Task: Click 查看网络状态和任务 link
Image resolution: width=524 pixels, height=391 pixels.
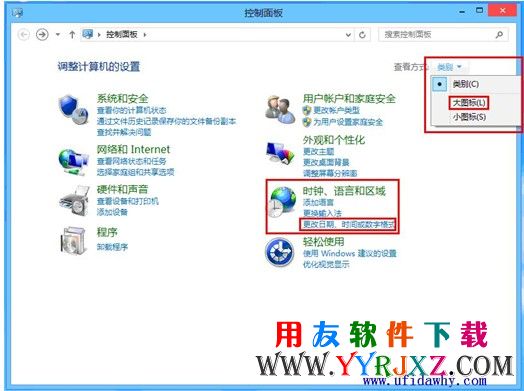Action: point(131,161)
